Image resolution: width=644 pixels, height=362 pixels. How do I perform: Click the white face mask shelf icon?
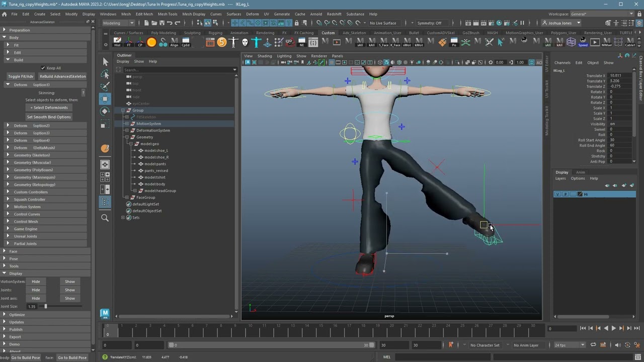(245, 42)
